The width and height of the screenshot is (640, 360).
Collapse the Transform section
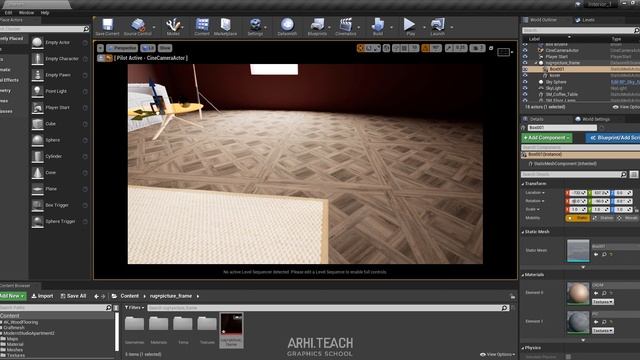pyautogui.click(x=523, y=184)
